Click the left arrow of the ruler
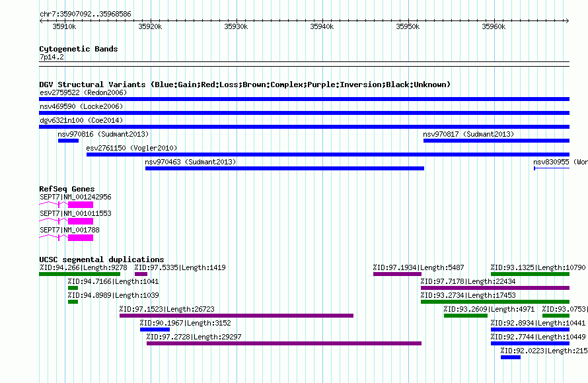Image resolution: width=588 pixels, height=383 pixels. (41, 21)
